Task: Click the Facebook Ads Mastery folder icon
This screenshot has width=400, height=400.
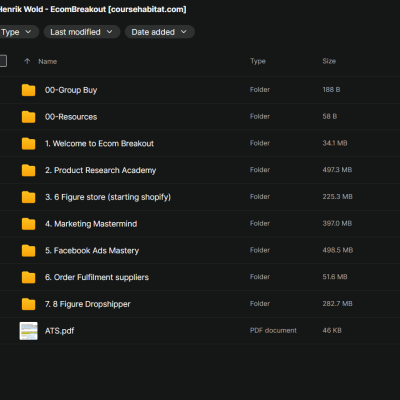Action: tap(28, 251)
